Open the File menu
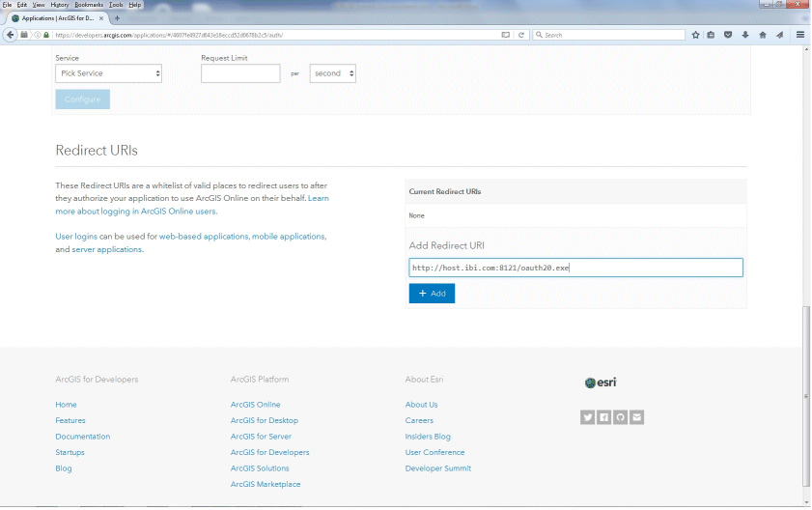This screenshot has height=510, width=812. pyautogui.click(x=8, y=5)
